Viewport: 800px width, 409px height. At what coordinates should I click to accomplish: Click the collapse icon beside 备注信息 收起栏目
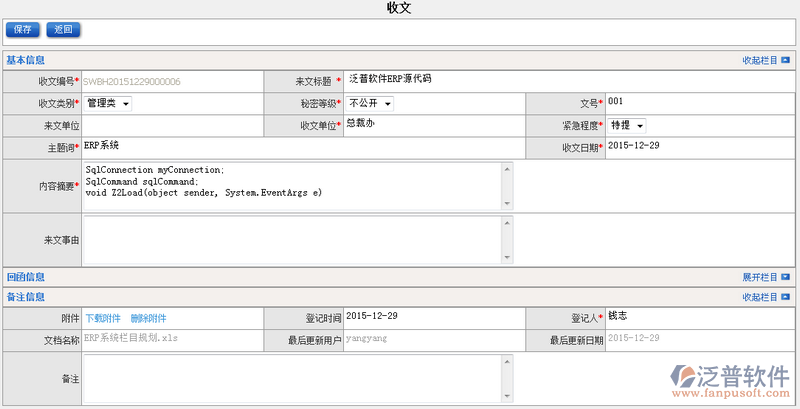pyautogui.click(x=785, y=297)
